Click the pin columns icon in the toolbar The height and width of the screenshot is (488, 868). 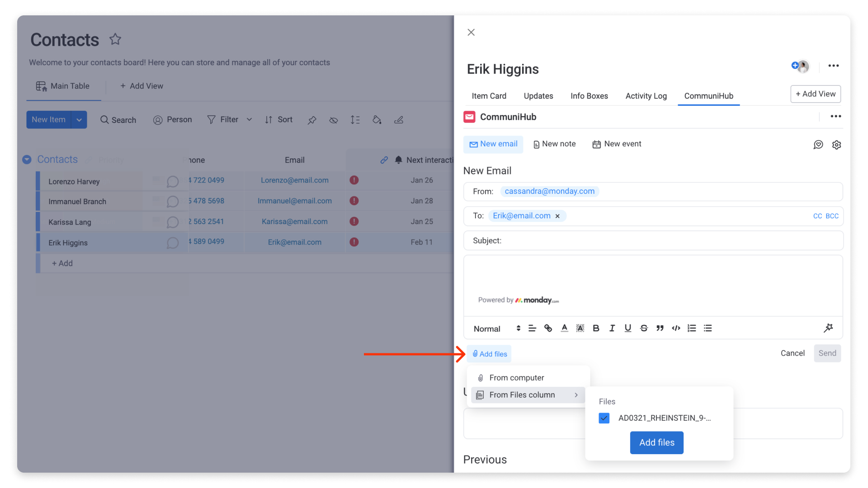pyautogui.click(x=312, y=120)
